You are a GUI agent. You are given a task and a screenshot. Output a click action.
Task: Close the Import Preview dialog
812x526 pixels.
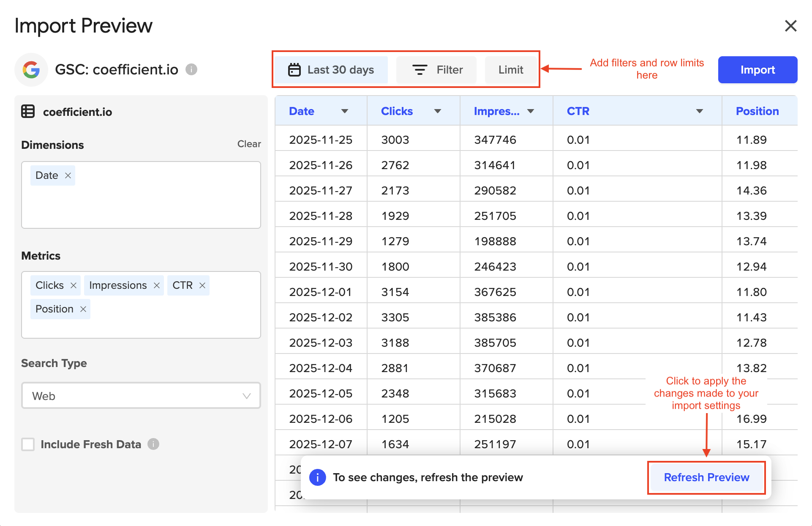pyautogui.click(x=790, y=26)
